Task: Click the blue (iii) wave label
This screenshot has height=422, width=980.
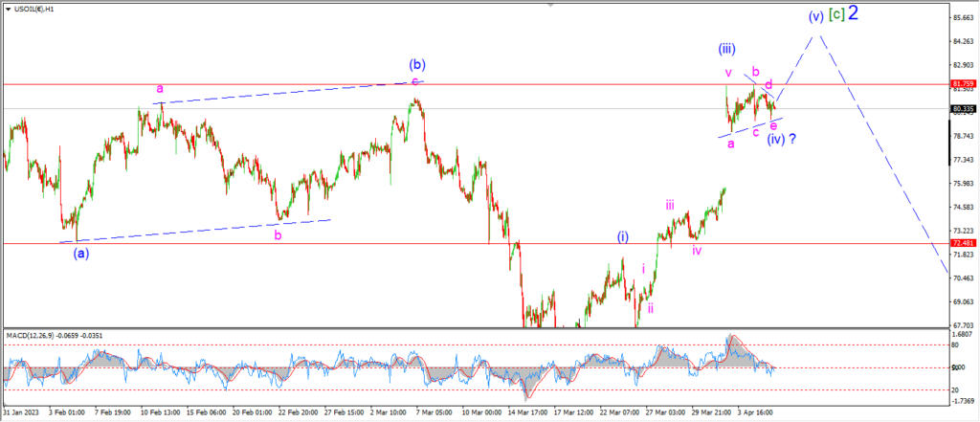Action: tap(726, 49)
